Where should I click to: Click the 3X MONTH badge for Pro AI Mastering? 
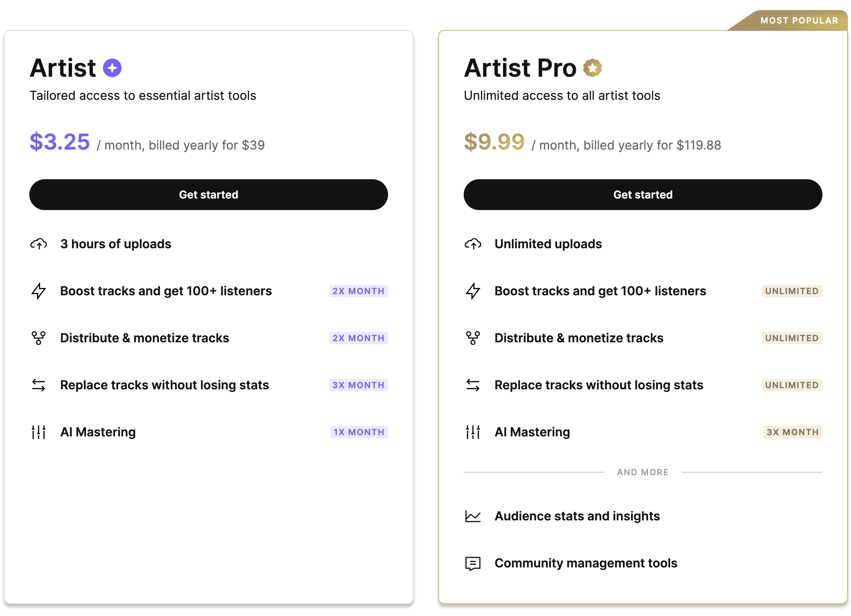[793, 432]
